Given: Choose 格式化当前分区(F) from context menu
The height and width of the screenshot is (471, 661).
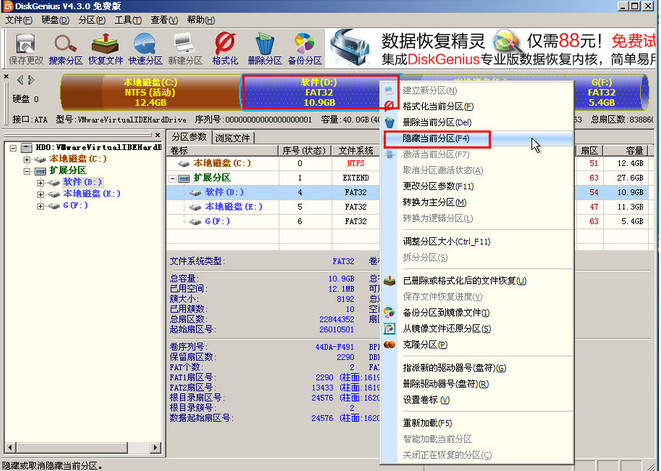Looking at the screenshot, I should (x=476, y=106).
